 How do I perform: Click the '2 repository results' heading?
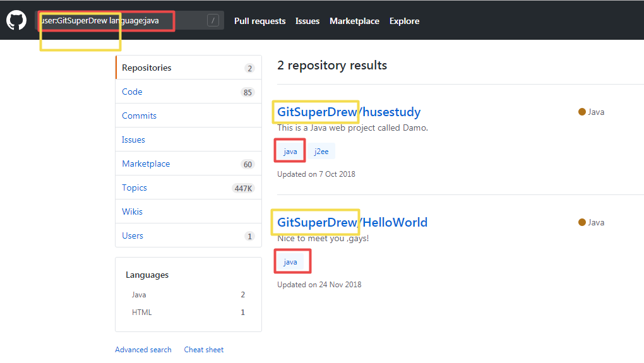[332, 65]
